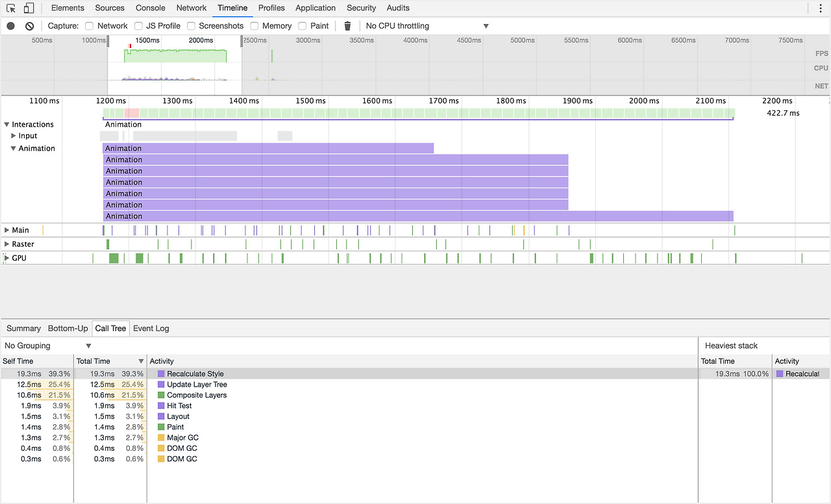The image size is (831, 504).
Task: Expand the Raster track
Action: (x=7, y=244)
